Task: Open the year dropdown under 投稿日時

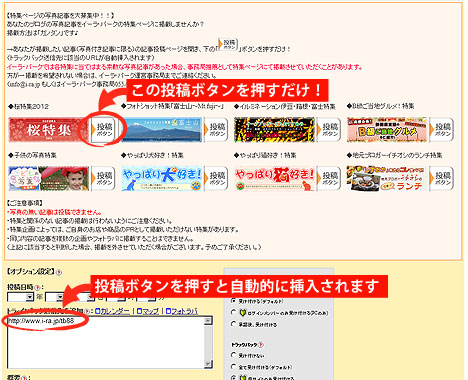Action: pyautogui.click(x=21, y=297)
